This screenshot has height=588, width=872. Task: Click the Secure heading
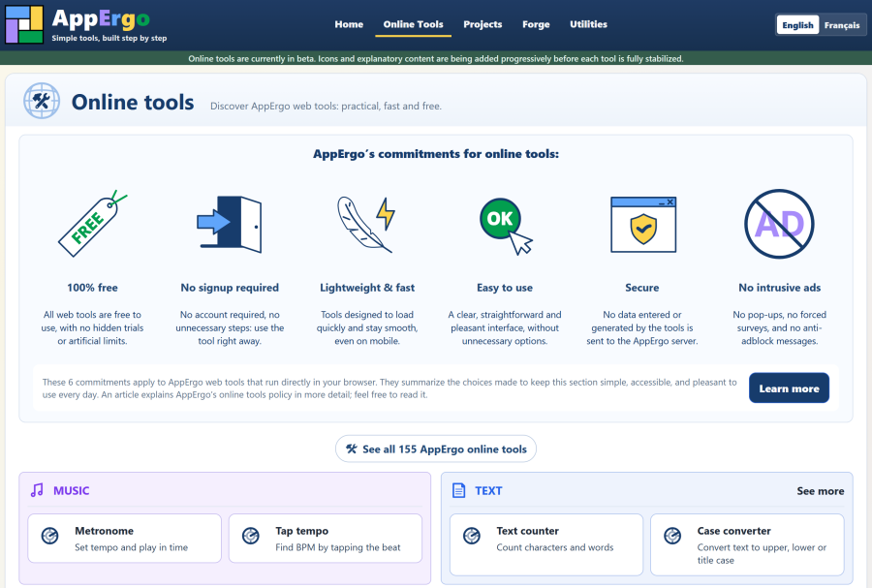pyautogui.click(x=641, y=288)
